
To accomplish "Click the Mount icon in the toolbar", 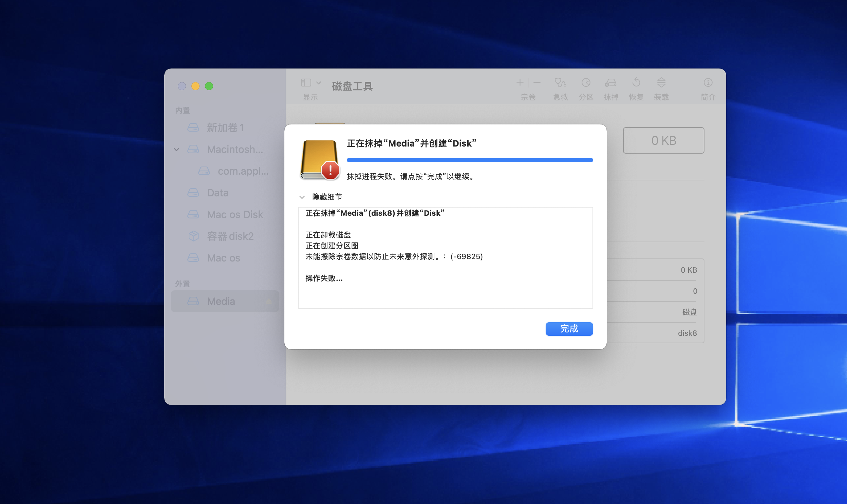I will [661, 82].
